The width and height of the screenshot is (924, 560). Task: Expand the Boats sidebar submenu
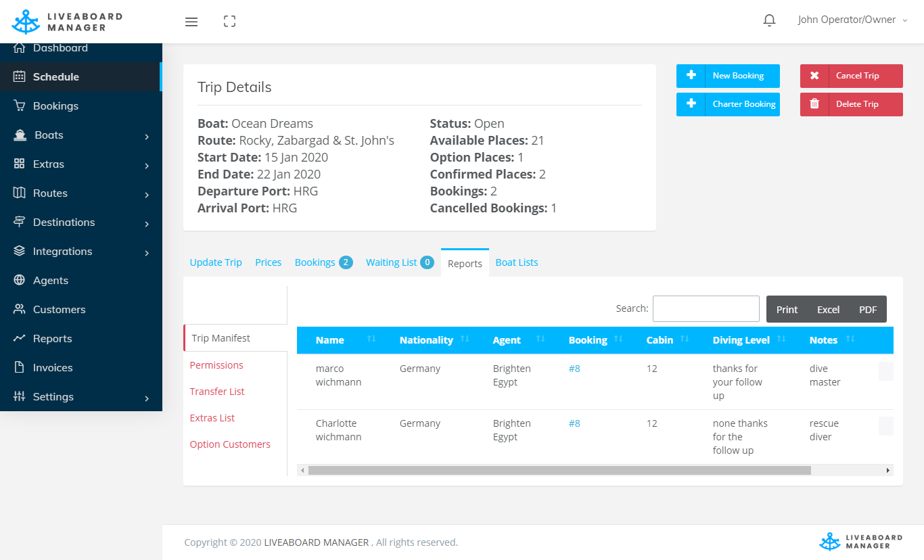click(x=147, y=136)
